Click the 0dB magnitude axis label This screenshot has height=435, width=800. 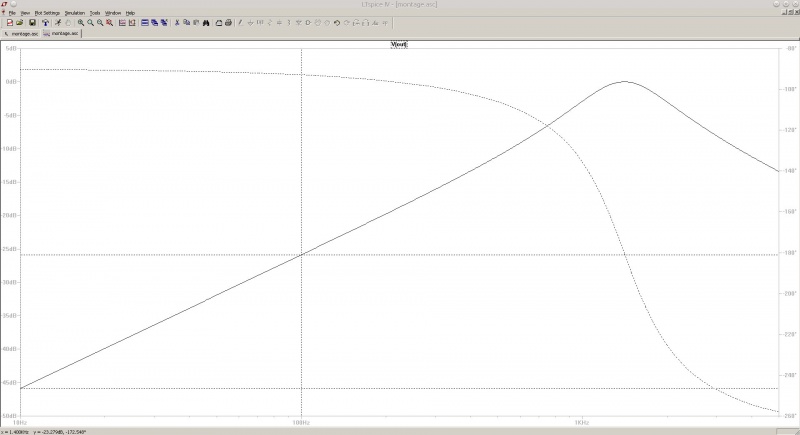(x=11, y=82)
